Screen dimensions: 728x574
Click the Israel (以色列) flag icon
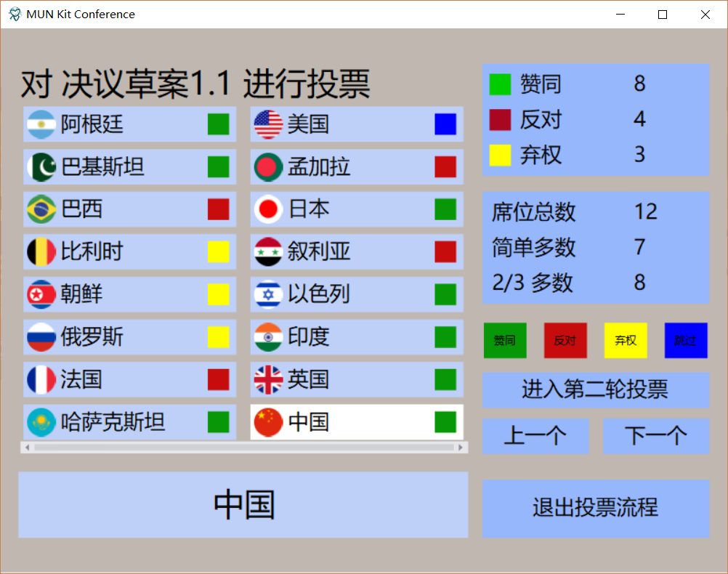(268, 294)
